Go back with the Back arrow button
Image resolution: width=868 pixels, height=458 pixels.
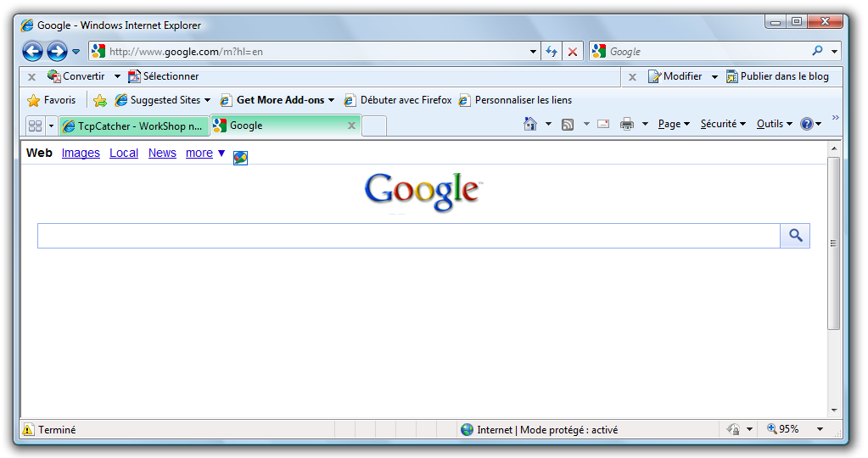tap(32, 52)
